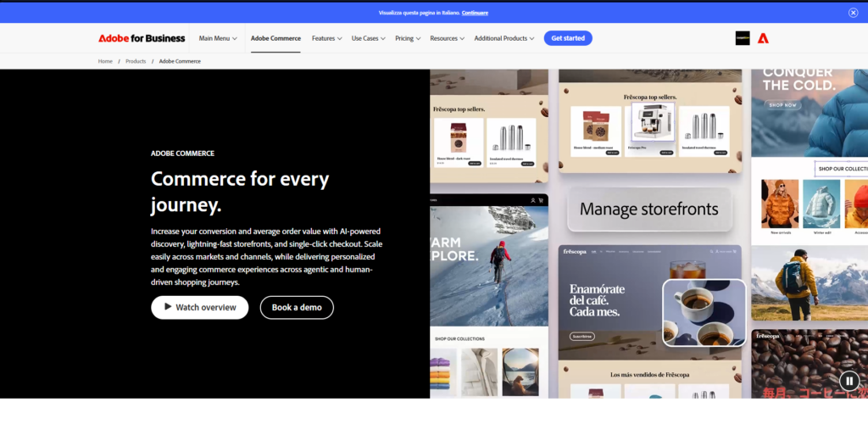This screenshot has width=868, height=430.
Task: Select the espresso machine product thumbnail
Action: point(653,121)
